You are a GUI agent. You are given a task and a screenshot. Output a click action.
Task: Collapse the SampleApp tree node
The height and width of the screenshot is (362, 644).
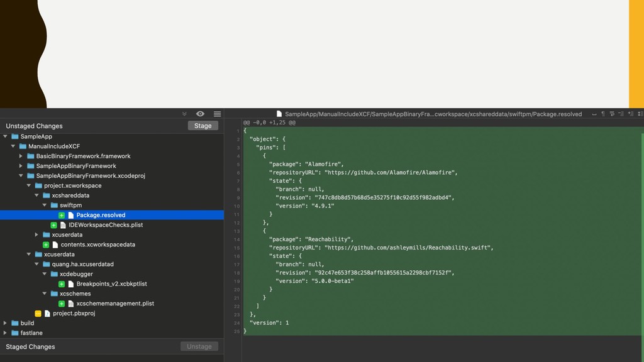click(5, 136)
